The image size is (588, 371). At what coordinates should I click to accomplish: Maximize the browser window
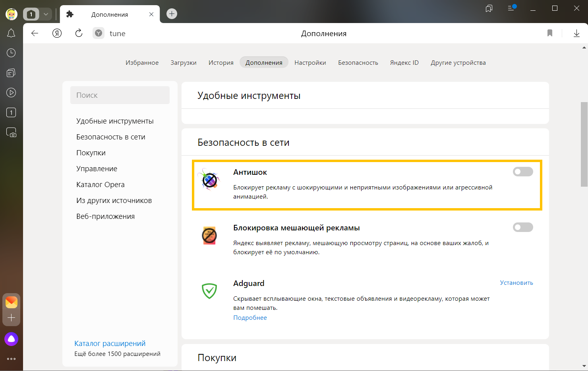(x=555, y=8)
